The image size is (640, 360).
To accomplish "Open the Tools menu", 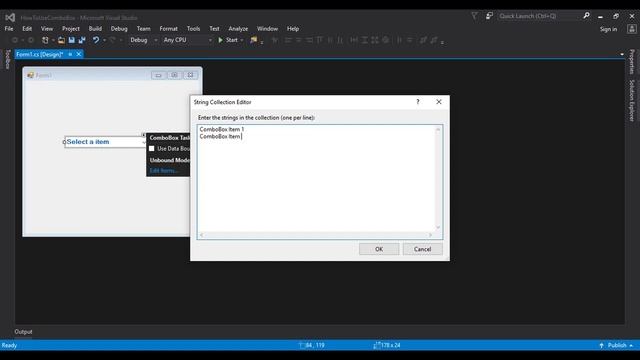I will [x=193, y=29].
